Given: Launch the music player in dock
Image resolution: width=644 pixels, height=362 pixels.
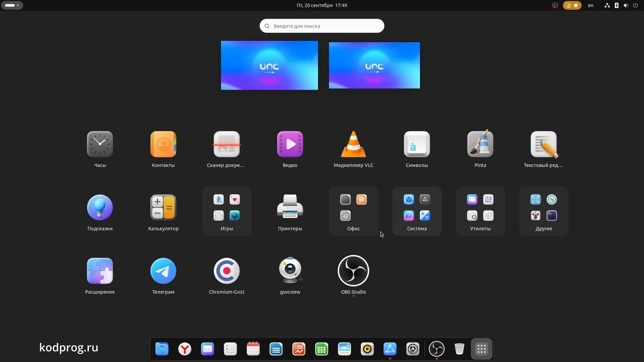Looking at the screenshot, I should pyautogui.click(x=367, y=349).
